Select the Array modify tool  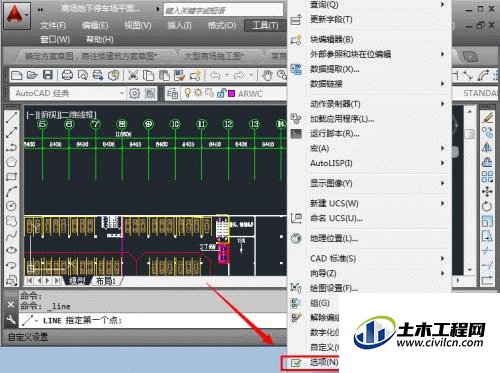(x=487, y=176)
